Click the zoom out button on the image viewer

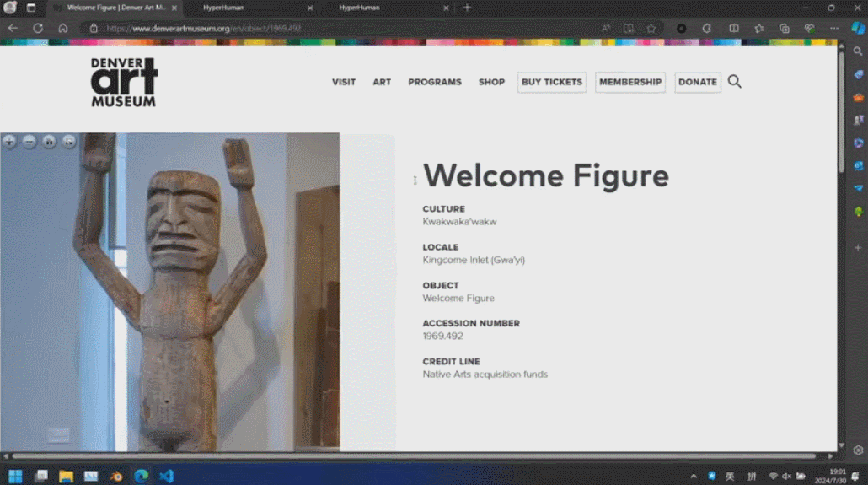[29, 142]
